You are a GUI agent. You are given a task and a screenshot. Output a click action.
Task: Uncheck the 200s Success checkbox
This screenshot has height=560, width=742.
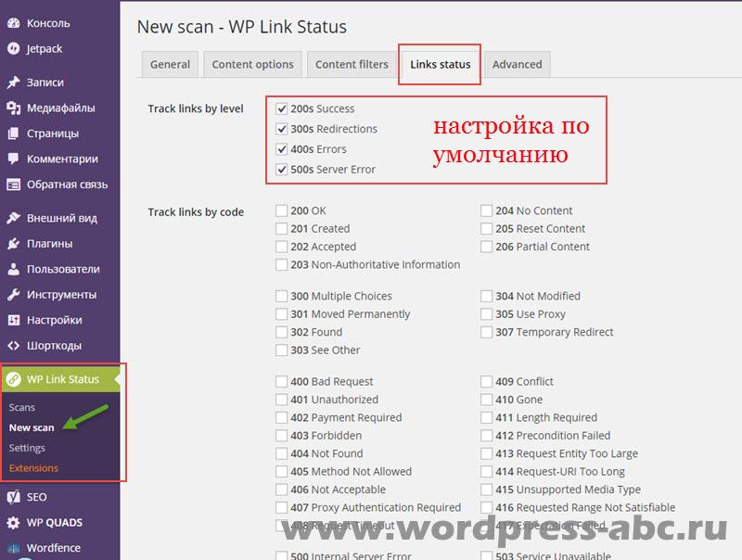coord(282,108)
